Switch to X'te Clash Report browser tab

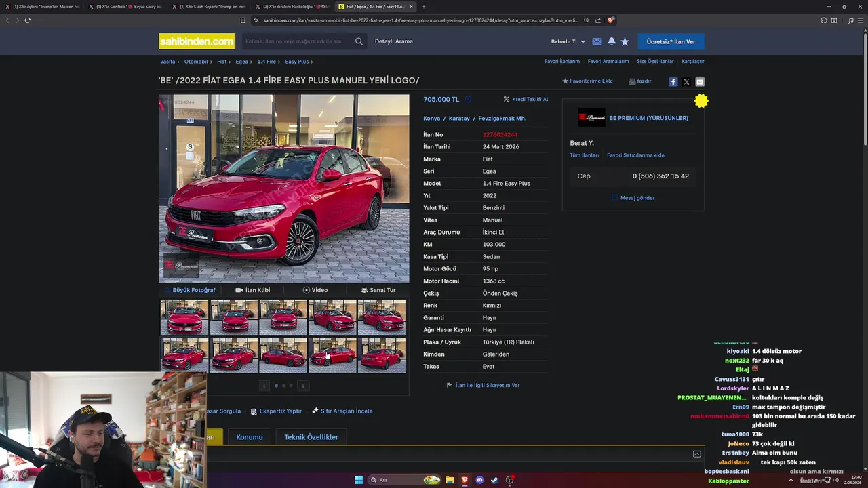pos(208,7)
